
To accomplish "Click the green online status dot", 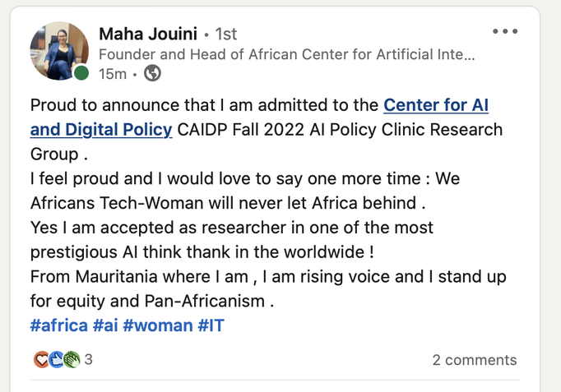I will [x=81, y=73].
